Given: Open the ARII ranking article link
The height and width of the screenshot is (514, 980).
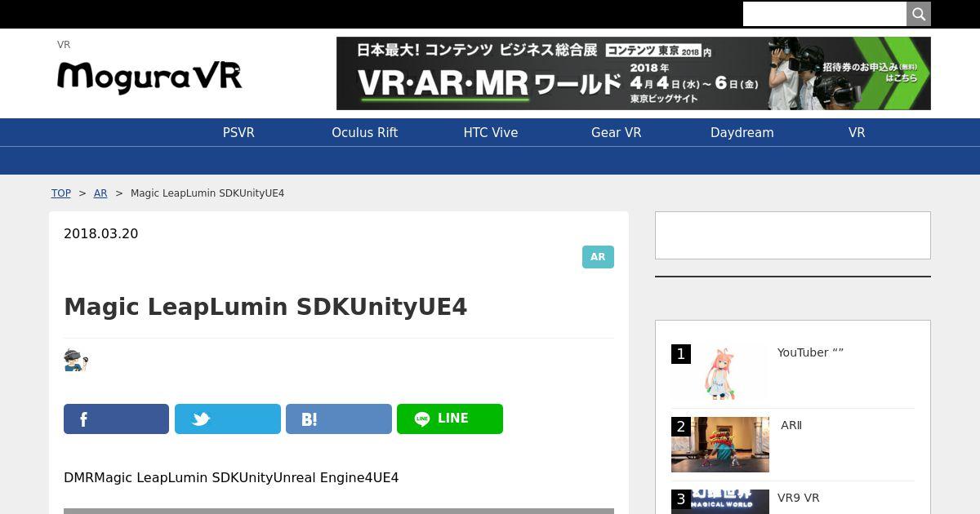Looking at the screenshot, I should pos(791,425).
